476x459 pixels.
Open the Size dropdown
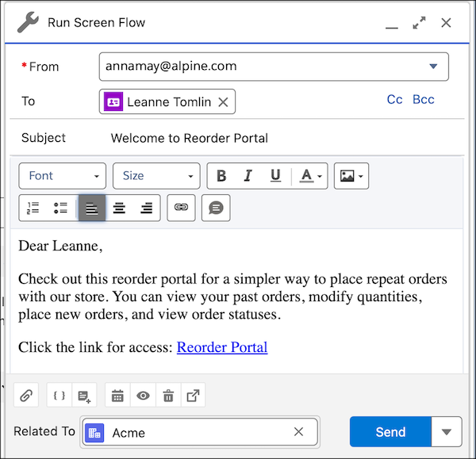click(x=156, y=176)
